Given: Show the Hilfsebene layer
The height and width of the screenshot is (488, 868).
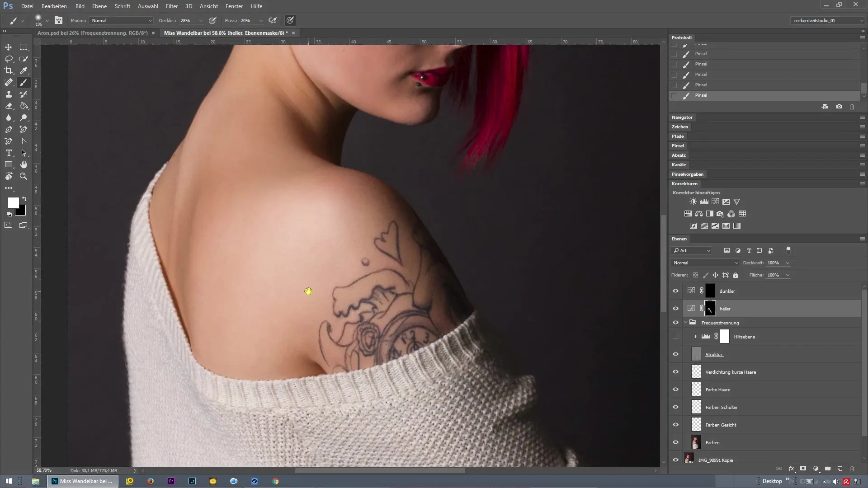Looking at the screenshot, I should 675,337.
